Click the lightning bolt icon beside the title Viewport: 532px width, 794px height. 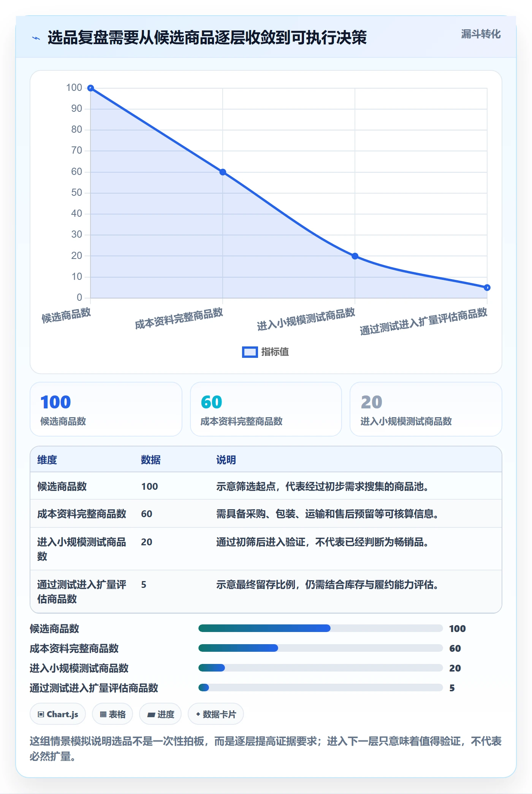(x=36, y=38)
